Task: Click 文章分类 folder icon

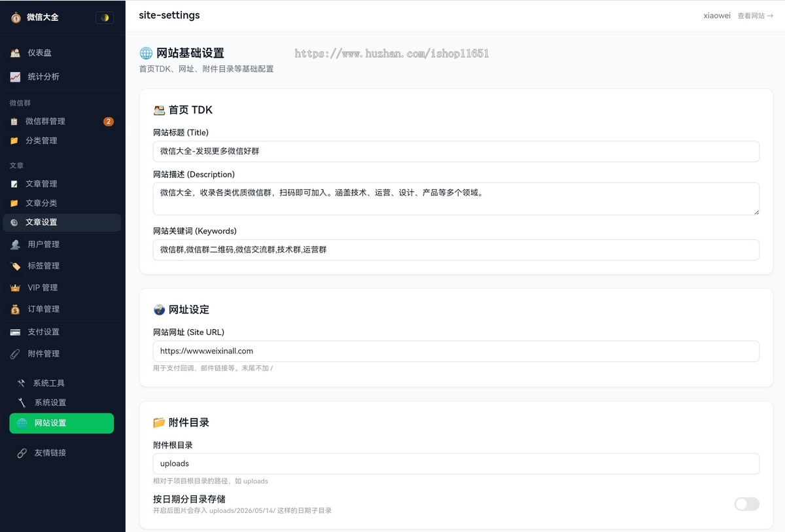Action: point(14,204)
